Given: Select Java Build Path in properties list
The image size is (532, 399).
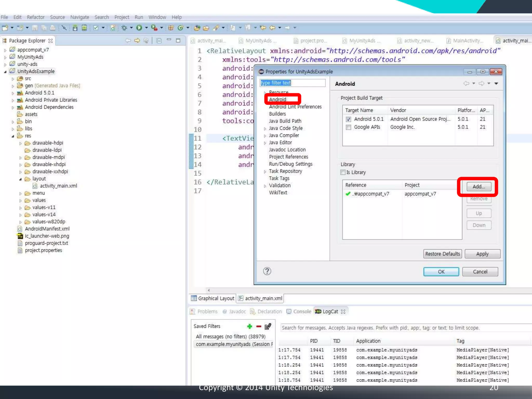Looking at the screenshot, I should click(285, 121).
